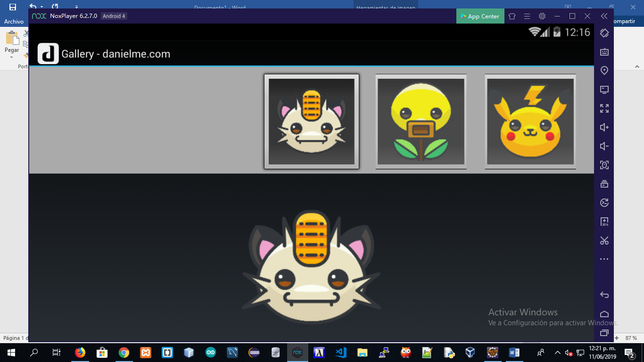Click the Undo arrow in Word's quick access toolbar

tap(33, 7)
